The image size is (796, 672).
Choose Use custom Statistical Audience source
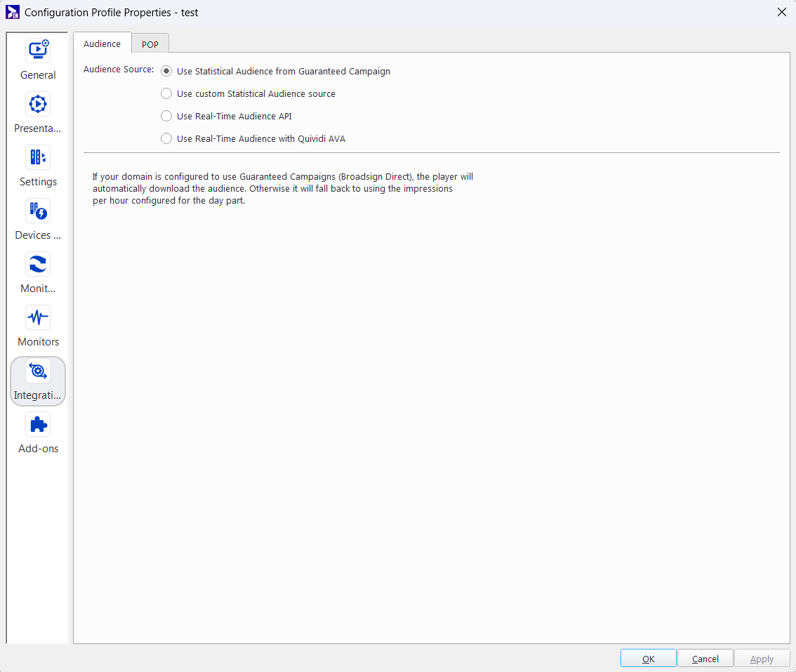click(166, 93)
